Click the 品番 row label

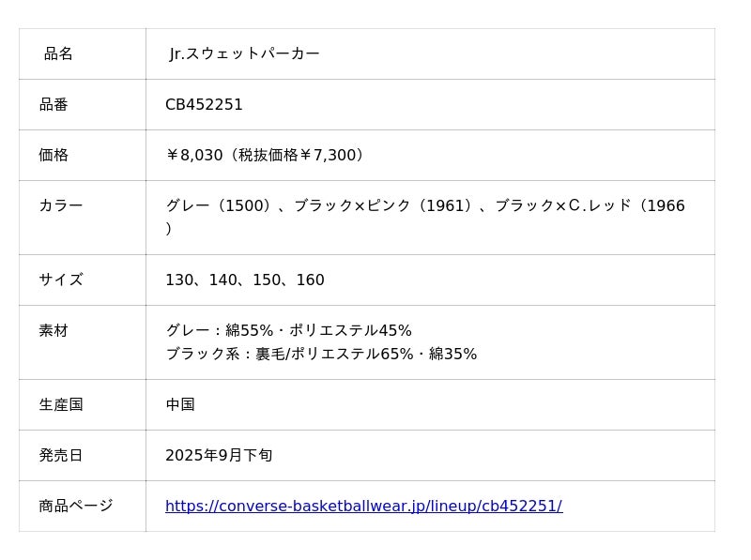pyautogui.click(x=54, y=105)
